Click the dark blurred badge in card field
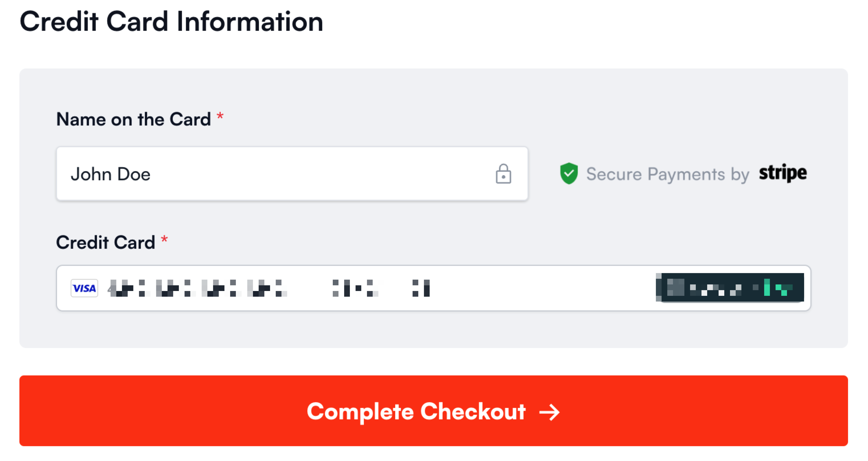 click(730, 288)
